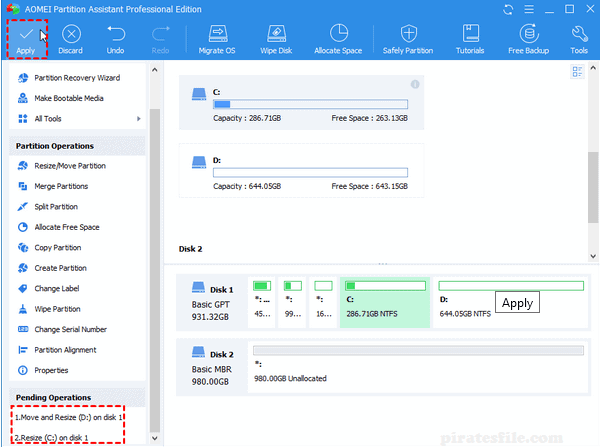This screenshot has width=600, height=447.
Task: Select C: 286.71GB NTFS in disk map
Action: [385, 302]
